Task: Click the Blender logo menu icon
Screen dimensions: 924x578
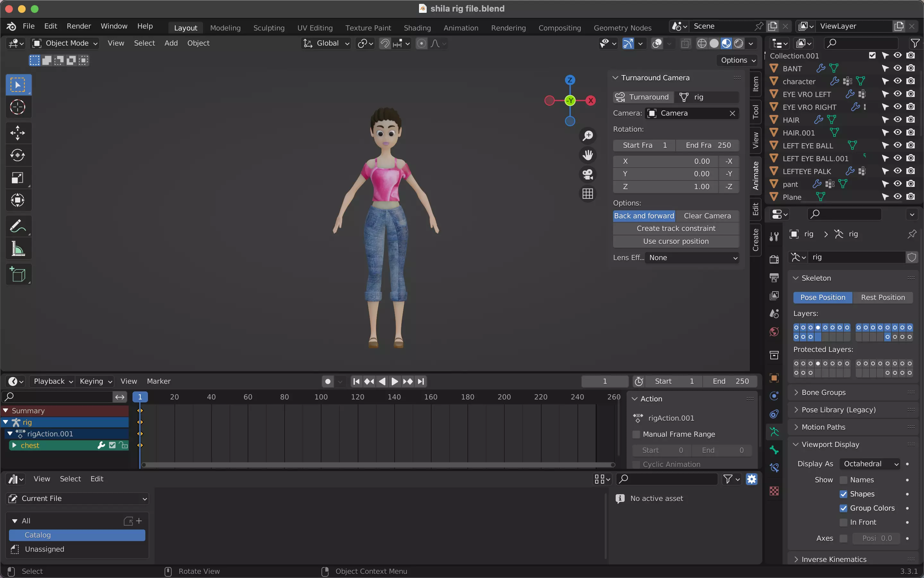Action: (x=11, y=26)
